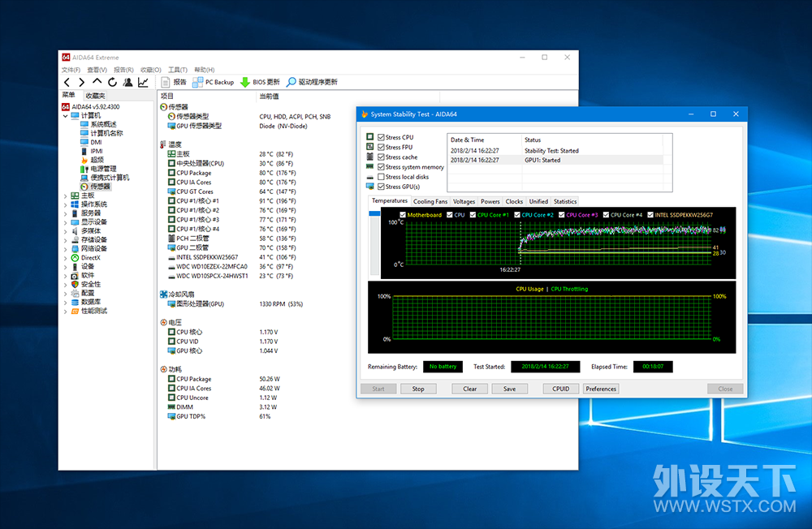Click the 项目 column header
Screen dimensions: 812x529
click(206, 96)
